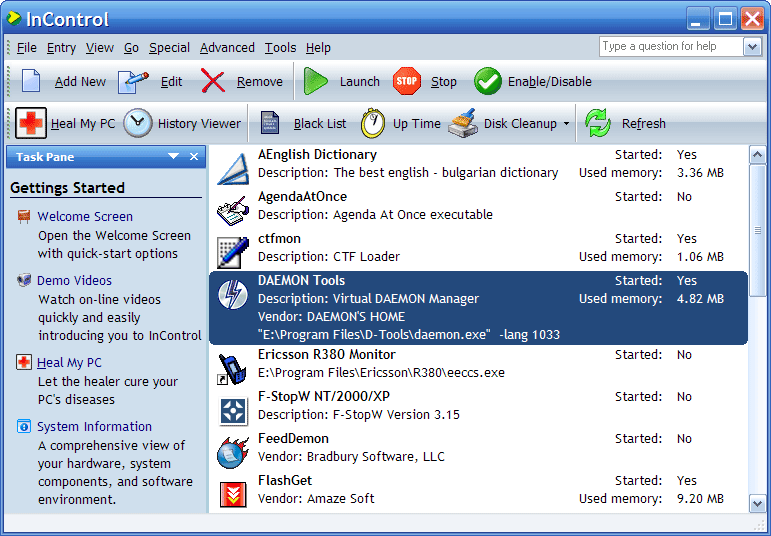Open the Welcome Screen link

point(85,216)
